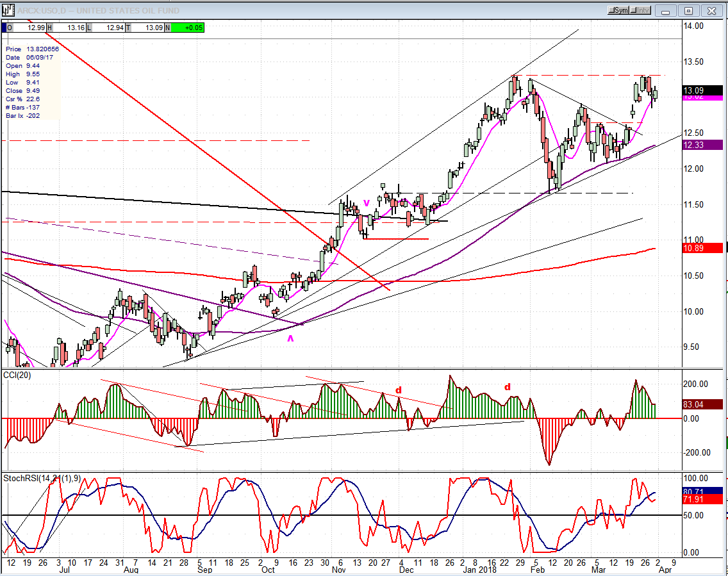Select the CCI(20) indicator label
The height and width of the screenshot is (576, 728).
[17, 374]
